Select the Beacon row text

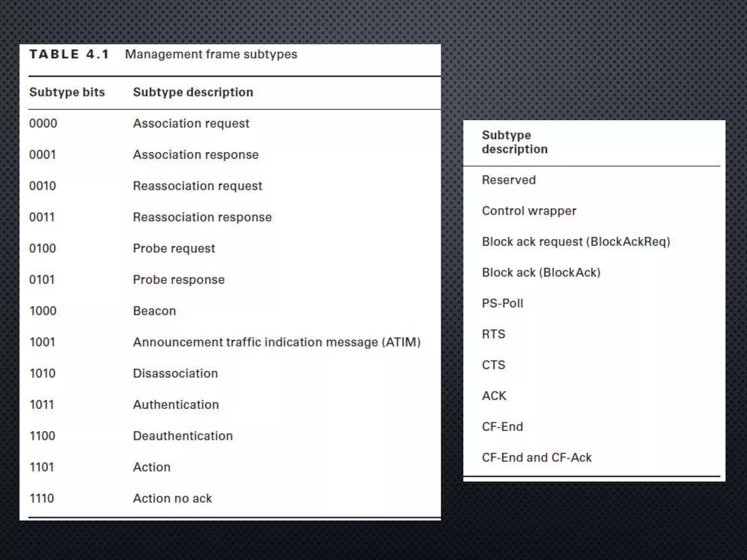pos(154,311)
